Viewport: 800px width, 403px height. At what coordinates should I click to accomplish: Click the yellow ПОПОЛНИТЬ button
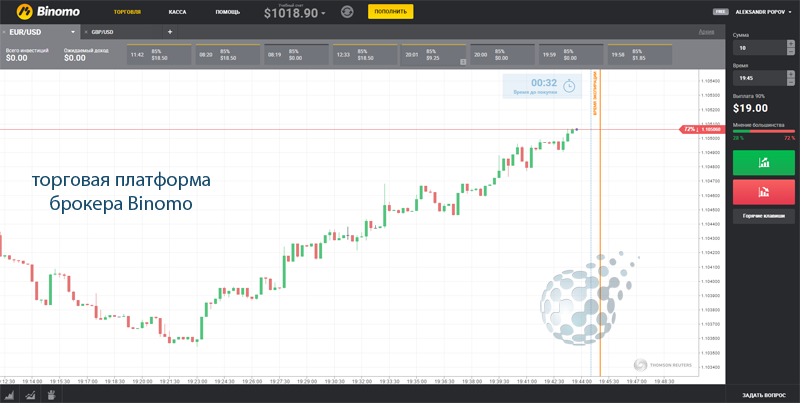coord(390,11)
